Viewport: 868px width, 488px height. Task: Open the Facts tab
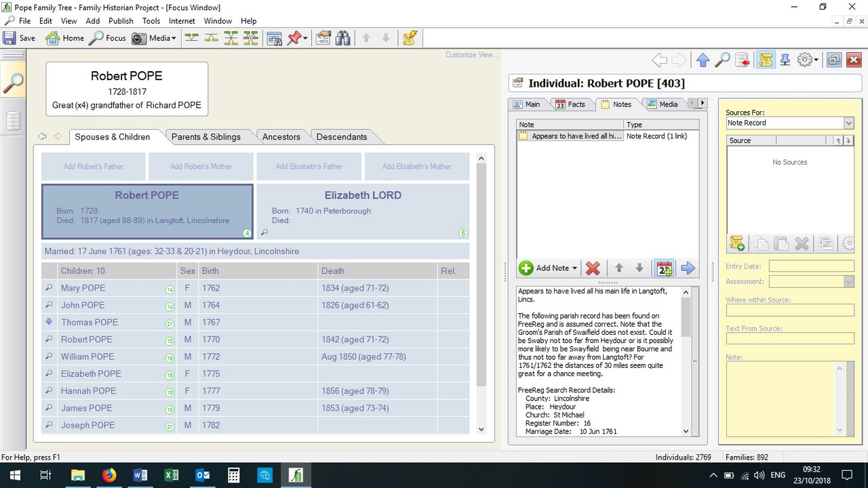coord(570,104)
